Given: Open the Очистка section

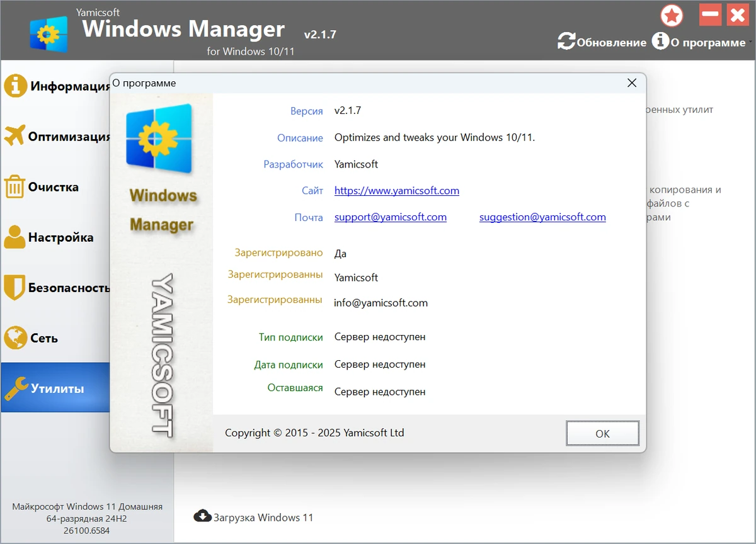Looking at the screenshot, I should pos(55,187).
